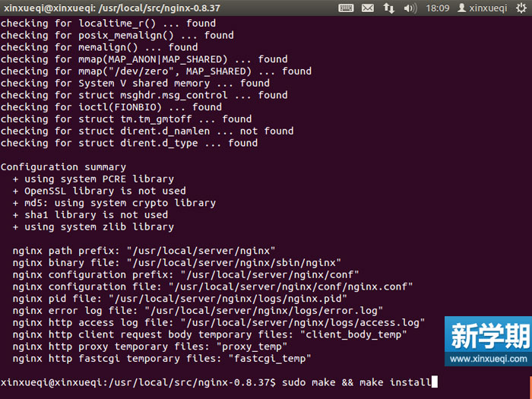This screenshot has width=532, height=399.
Task: Open the xinxueqi user account menu
Action: pos(488,8)
